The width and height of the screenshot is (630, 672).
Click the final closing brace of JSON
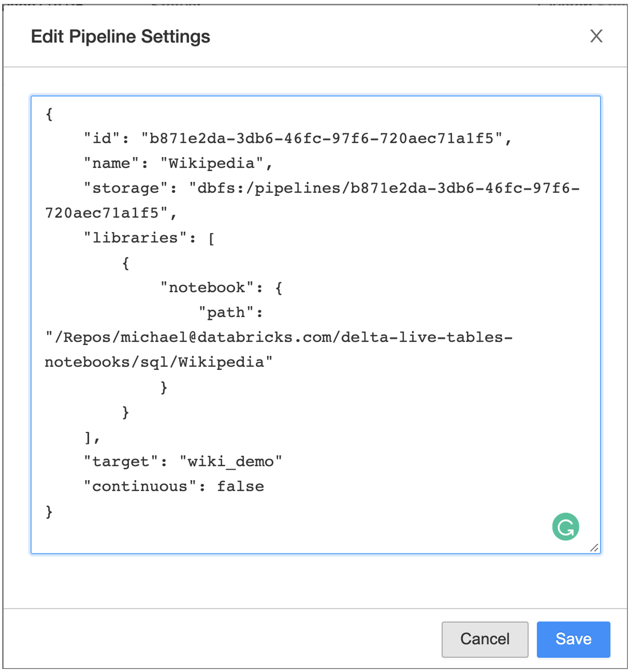tap(49, 511)
